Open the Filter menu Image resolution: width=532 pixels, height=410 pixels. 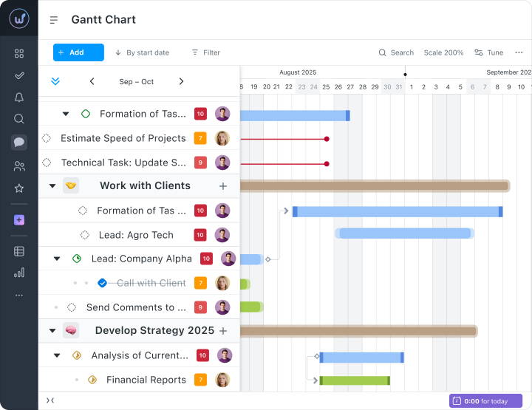205,52
